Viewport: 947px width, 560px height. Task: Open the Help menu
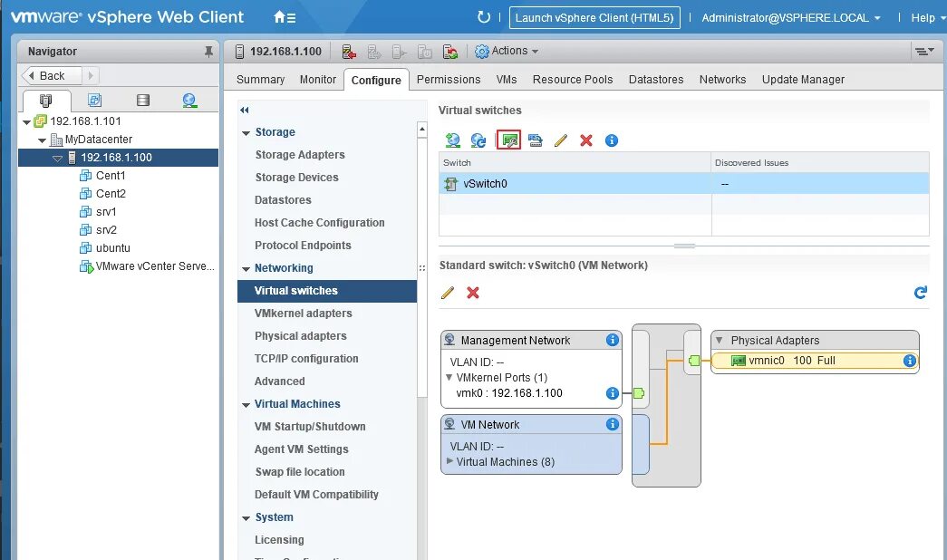[x=926, y=18]
